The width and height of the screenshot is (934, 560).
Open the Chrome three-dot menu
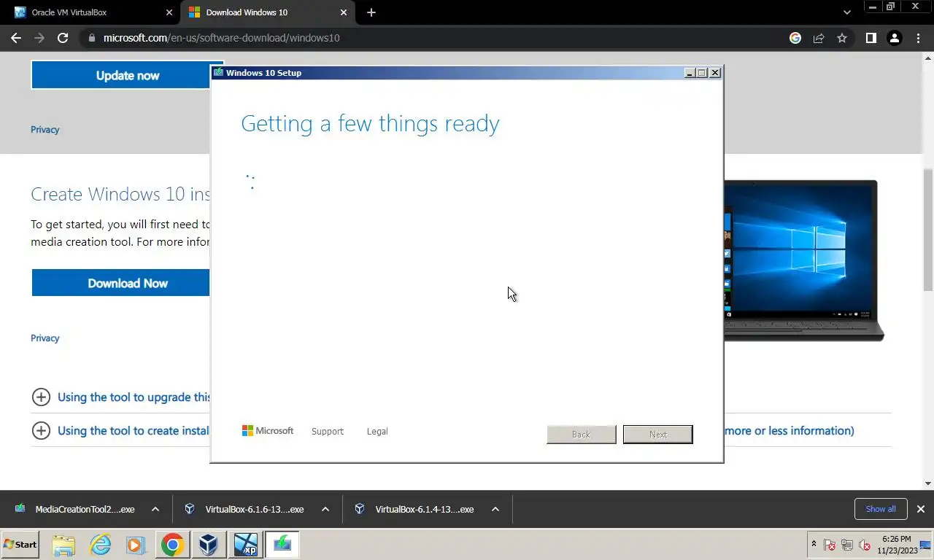(x=919, y=38)
